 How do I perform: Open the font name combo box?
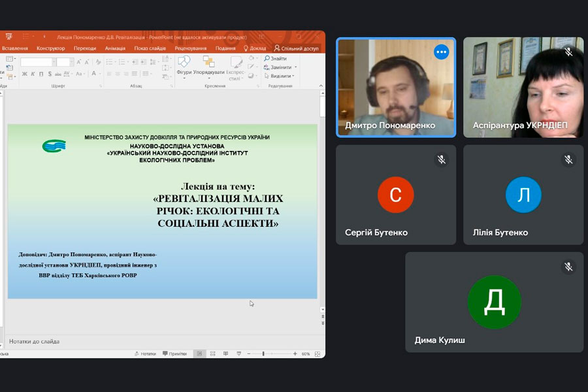pos(37,62)
